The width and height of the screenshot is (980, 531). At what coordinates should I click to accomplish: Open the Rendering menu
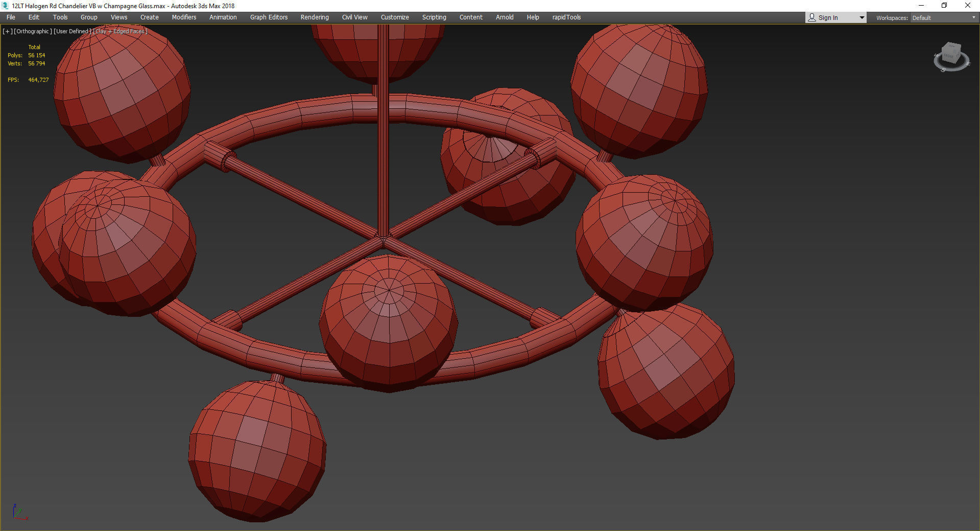315,17
